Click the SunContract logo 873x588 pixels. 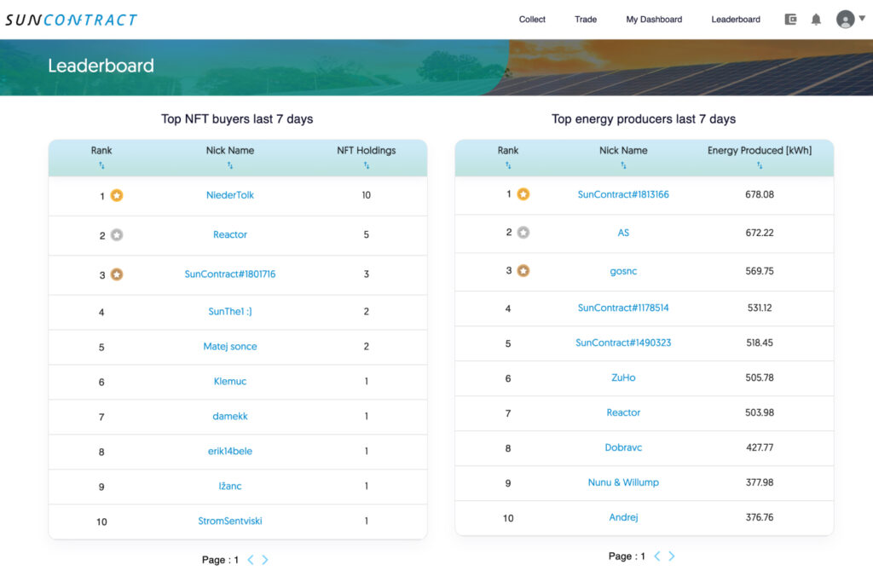71,20
